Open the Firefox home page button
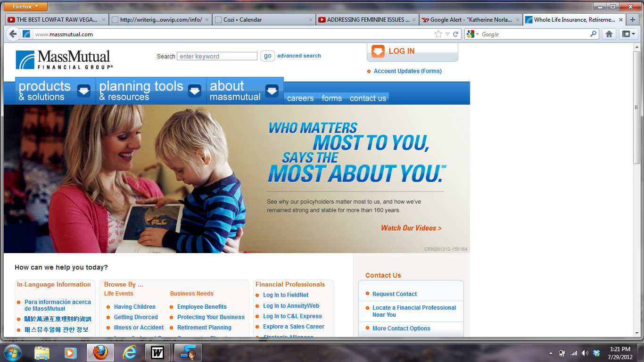 (609, 34)
